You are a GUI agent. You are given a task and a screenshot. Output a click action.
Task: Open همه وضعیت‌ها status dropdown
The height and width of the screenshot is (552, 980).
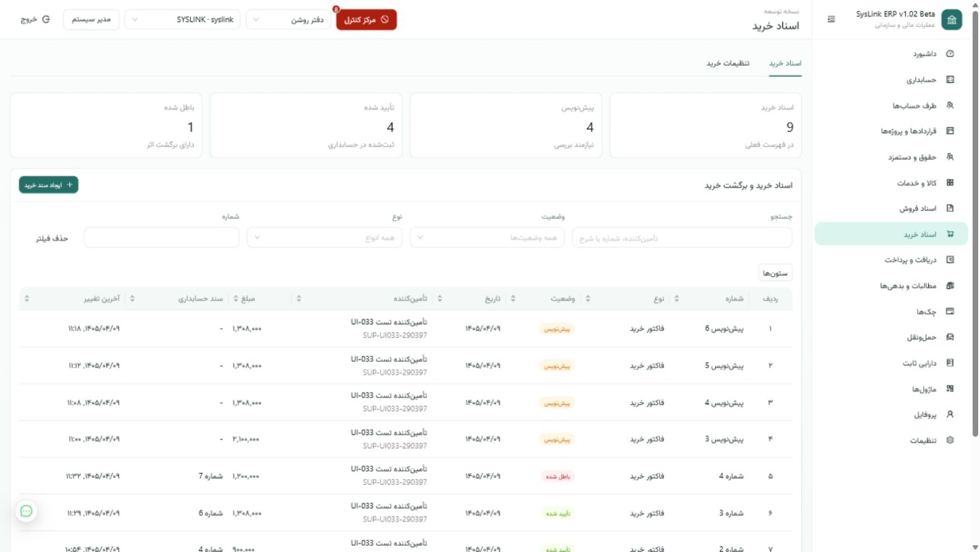pos(487,238)
